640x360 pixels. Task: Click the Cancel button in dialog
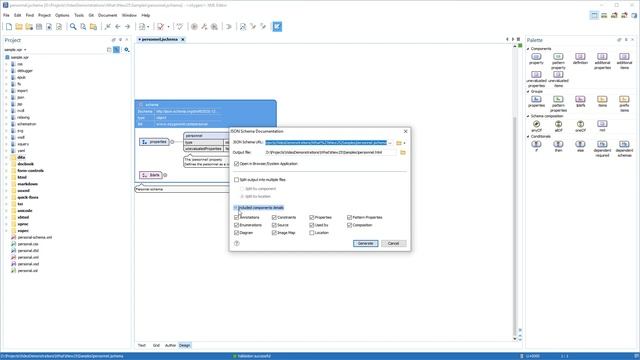pyautogui.click(x=393, y=243)
